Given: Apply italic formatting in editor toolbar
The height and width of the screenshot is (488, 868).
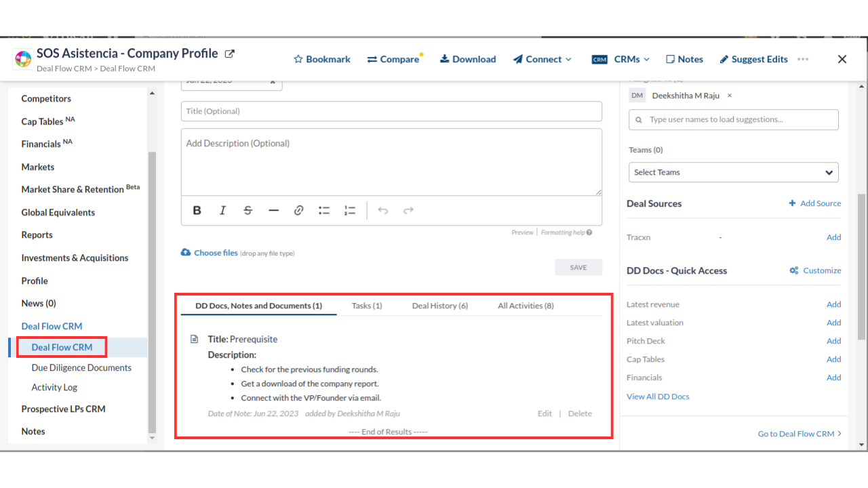Looking at the screenshot, I should pos(222,211).
